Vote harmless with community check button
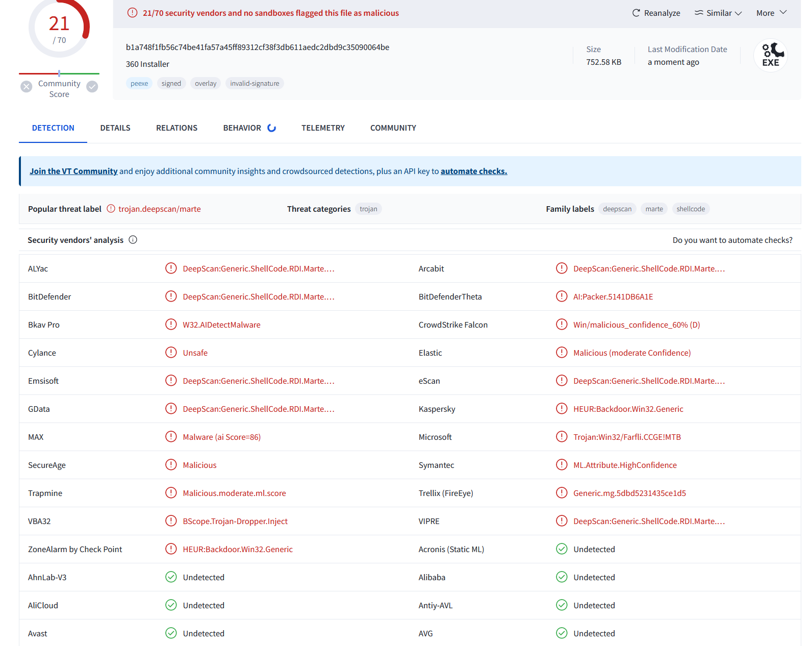This screenshot has height=646, width=812. point(92,87)
